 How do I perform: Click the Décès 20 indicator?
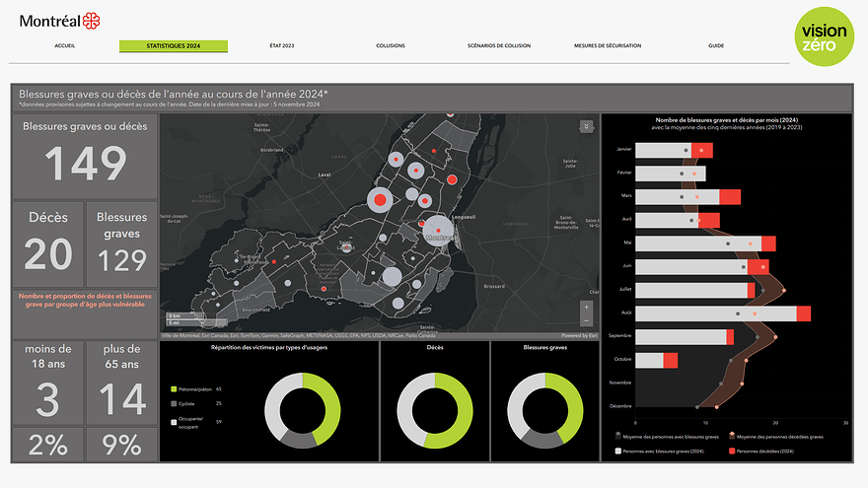[48, 244]
